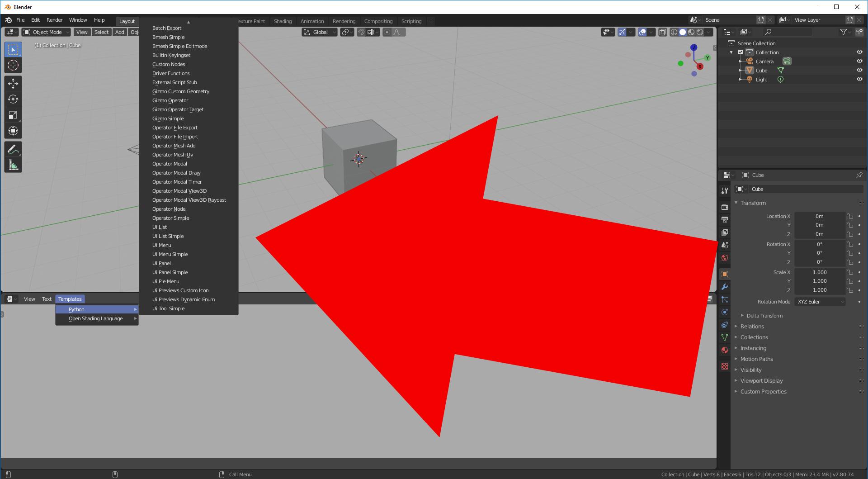The image size is (868, 479).
Task: Open the Particles properties tab
Action: tap(725, 299)
